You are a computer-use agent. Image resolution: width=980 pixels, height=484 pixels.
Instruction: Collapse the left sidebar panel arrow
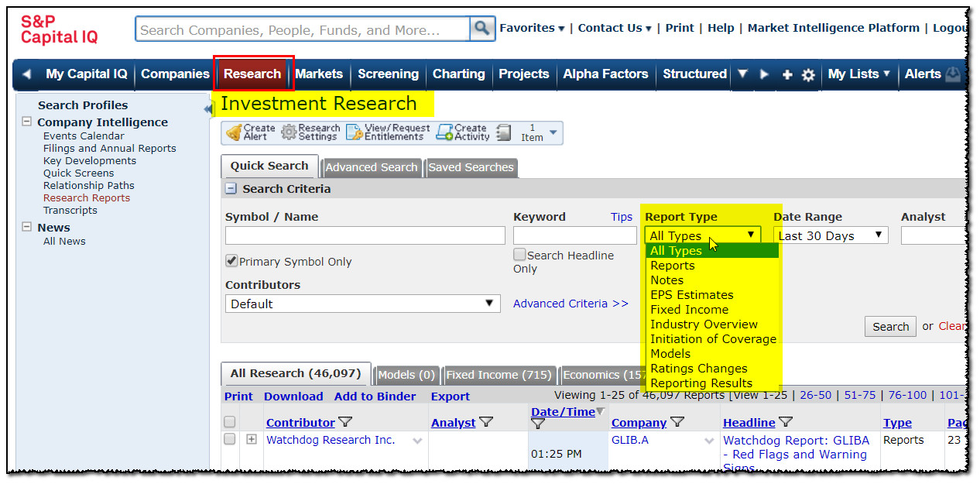(207, 109)
